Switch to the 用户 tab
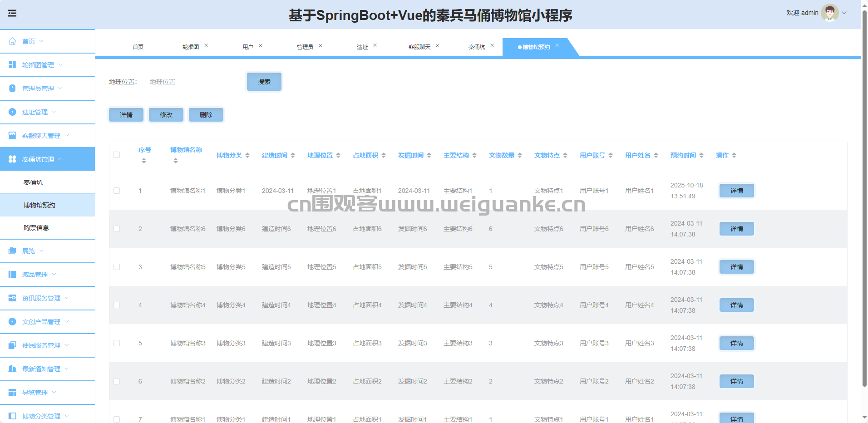 coord(247,47)
